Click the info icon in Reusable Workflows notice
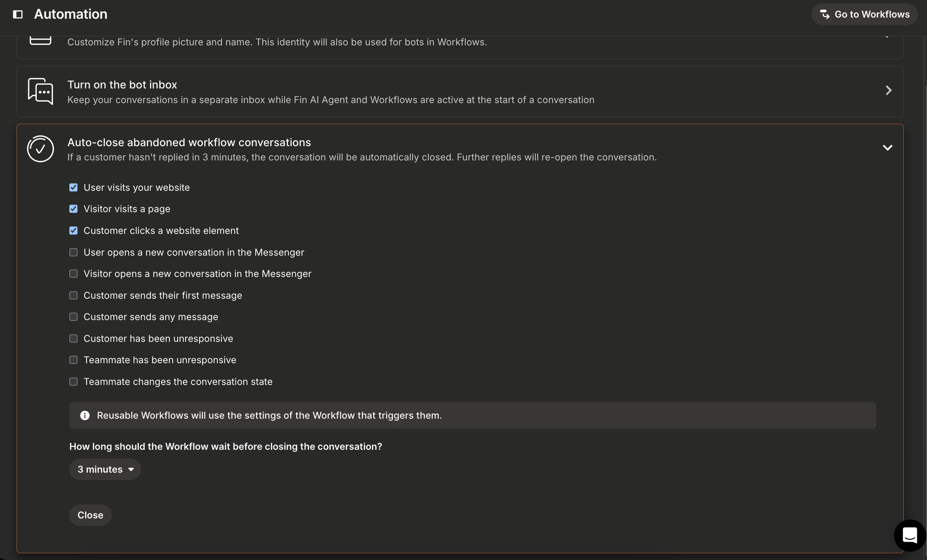Image resolution: width=927 pixels, height=560 pixels. pos(85,415)
